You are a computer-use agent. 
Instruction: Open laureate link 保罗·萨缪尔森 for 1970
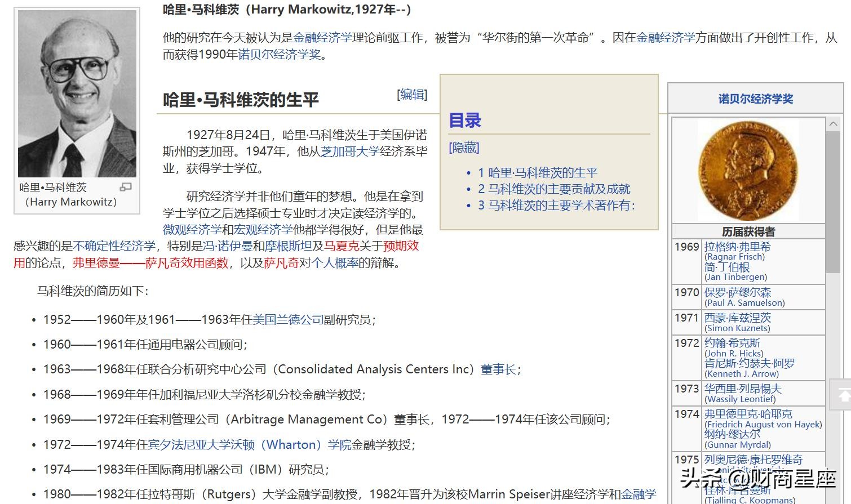(x=737, y=292)
